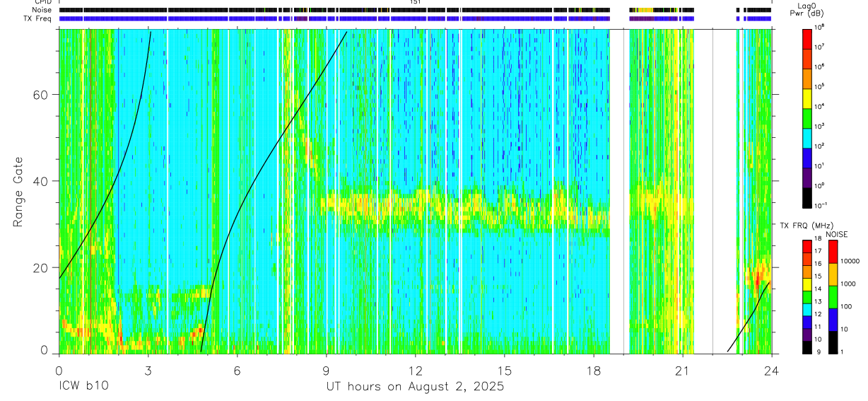Click the '100' tick on the NOISE colorbar
868x401 pixels.
pyautogui.click(x=847, y=306)
